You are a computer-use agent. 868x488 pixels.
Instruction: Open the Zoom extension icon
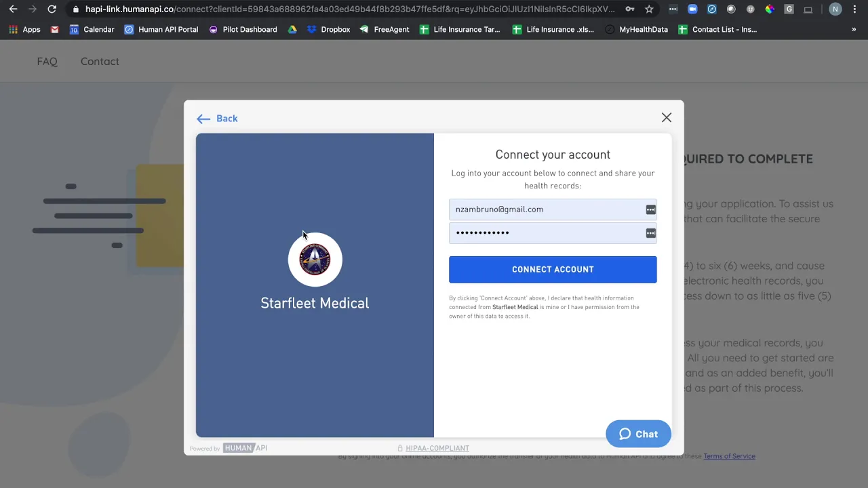click(692, 9)
